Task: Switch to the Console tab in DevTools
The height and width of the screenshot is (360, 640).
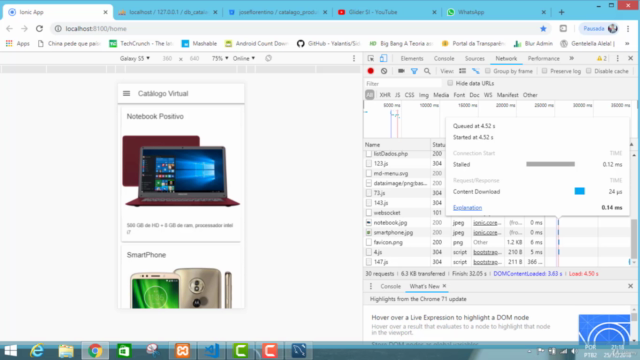Action: click(x=444, y=58)
